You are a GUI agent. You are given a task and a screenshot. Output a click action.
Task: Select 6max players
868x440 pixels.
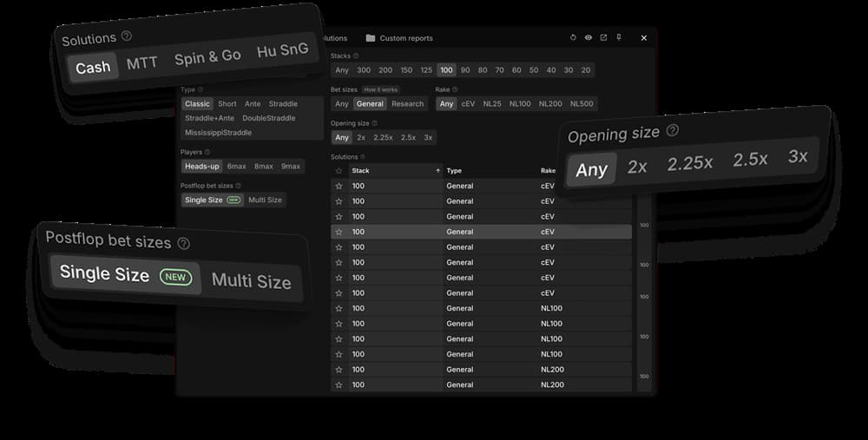click(x=236, y=166)
